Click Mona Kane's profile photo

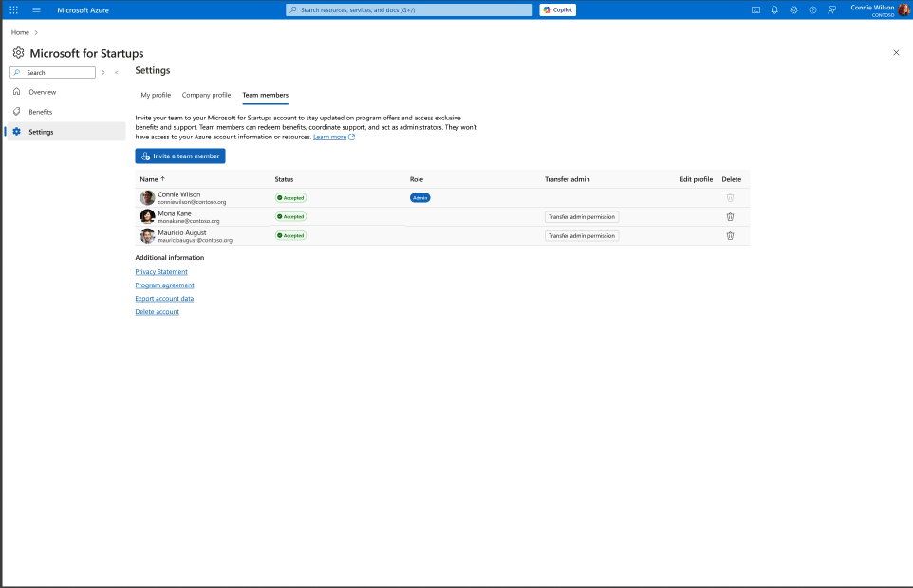click(147, 217)
